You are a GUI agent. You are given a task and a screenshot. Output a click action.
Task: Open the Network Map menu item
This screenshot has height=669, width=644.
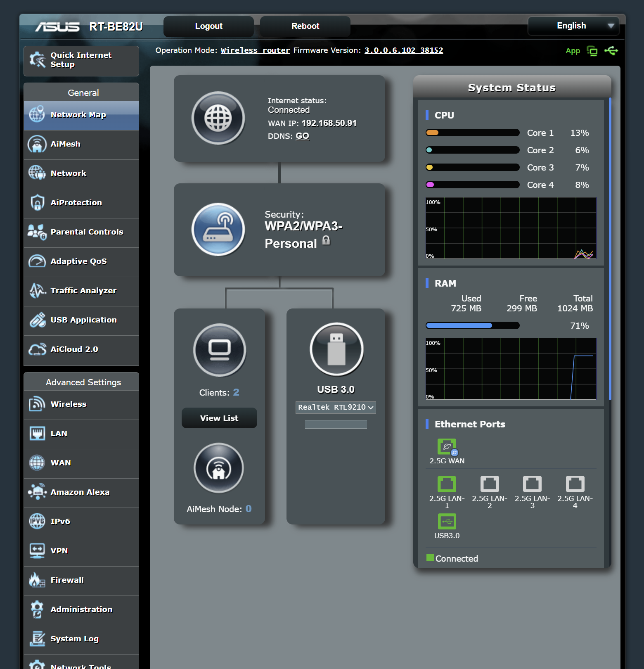pos(81,115)
